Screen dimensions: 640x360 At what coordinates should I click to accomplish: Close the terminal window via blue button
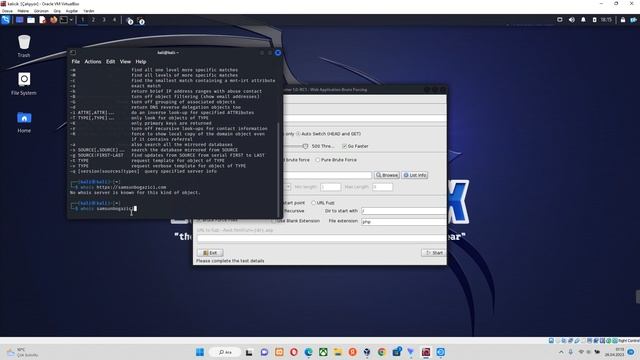278,52
